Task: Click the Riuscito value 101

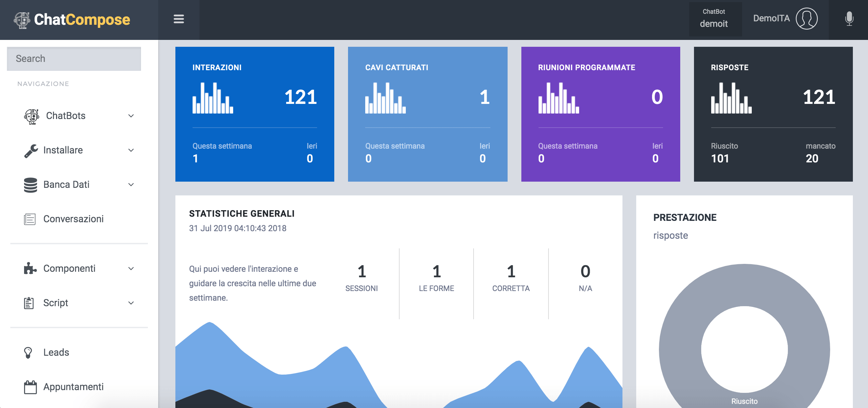Action: 720,159
